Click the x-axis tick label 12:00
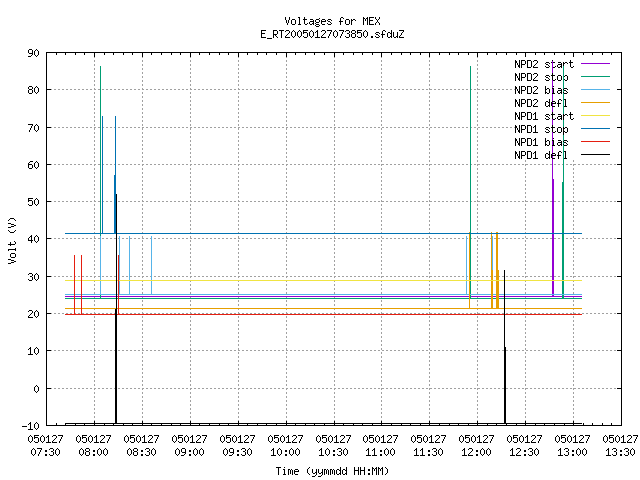This screenshot has width=640, height=480. [476, 452]
